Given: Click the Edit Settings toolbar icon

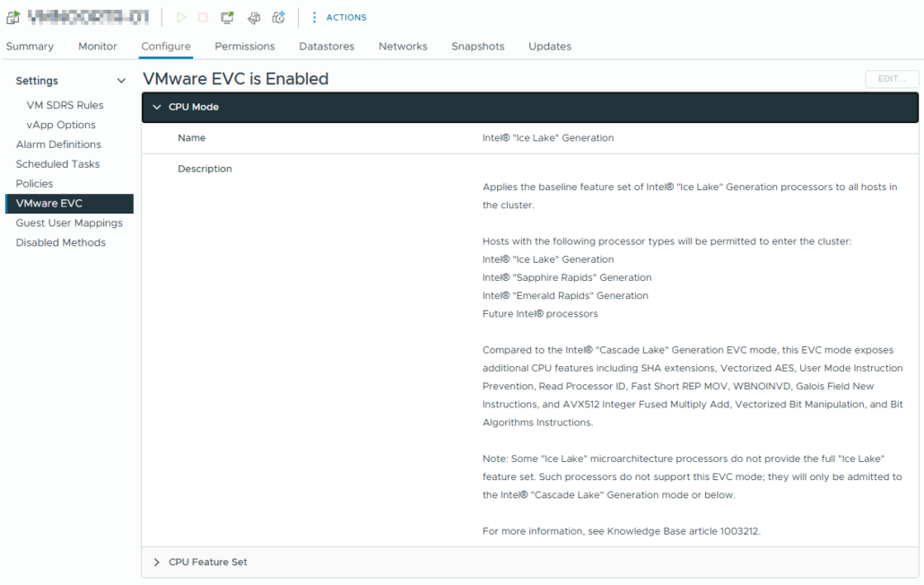Looking at the screenshot, I should 254,17.
